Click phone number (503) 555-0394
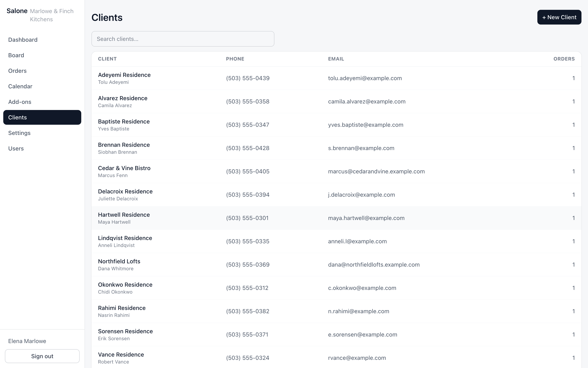Viewport: 588px width, 368px height. point(248,195)
